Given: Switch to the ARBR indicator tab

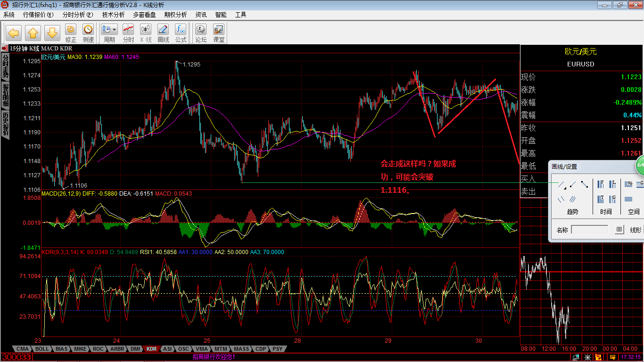Looking at the screenshot, I should coord(117,349).
